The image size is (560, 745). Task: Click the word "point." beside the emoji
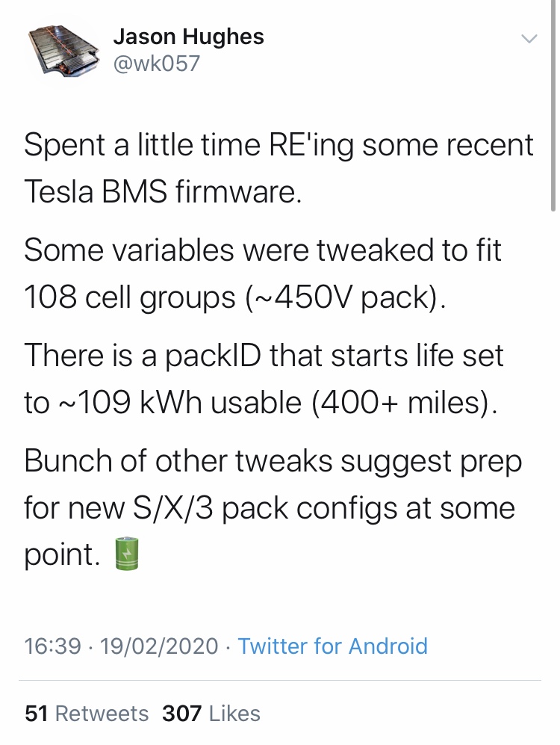(x=62, y=555)
